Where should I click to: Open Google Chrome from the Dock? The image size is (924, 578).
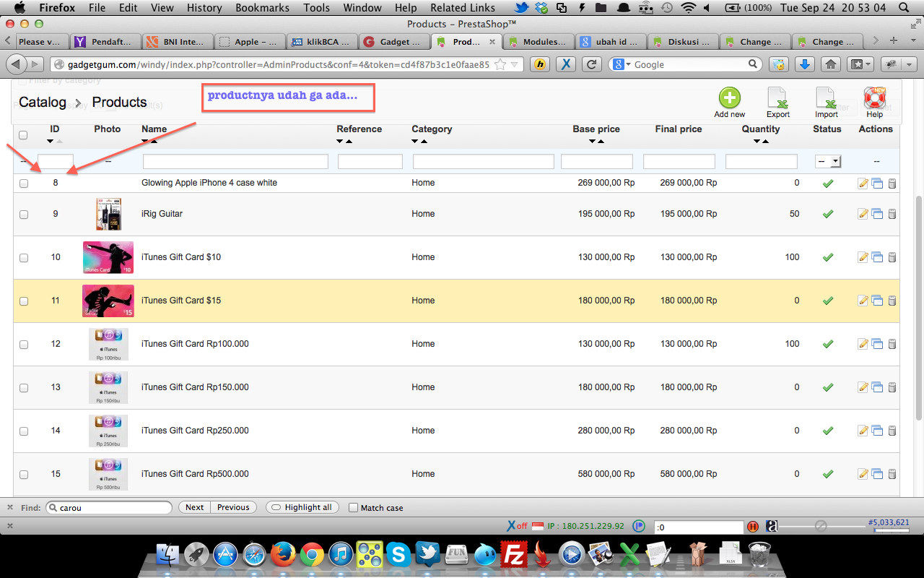click(x=312, y=554)
